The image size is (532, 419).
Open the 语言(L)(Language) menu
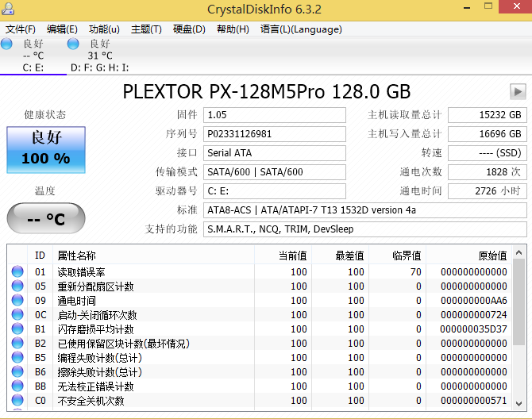[x=301, y=29]
